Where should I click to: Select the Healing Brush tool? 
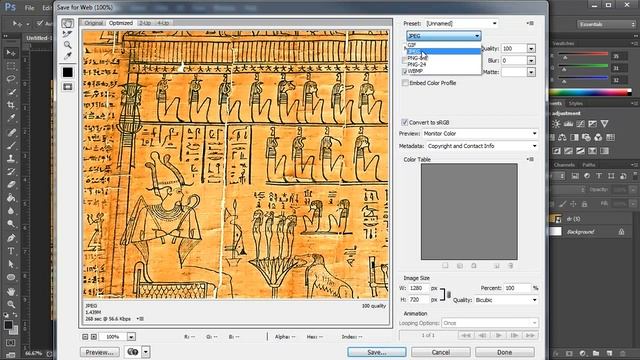(x=11, y=132)
